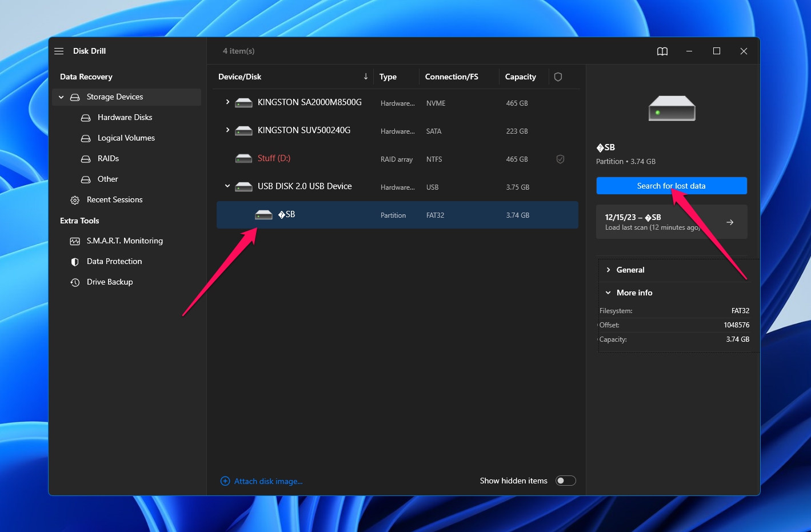Open Recent Sessions
The width and height of the screenshot is (811, 532).
pos(115,200)
